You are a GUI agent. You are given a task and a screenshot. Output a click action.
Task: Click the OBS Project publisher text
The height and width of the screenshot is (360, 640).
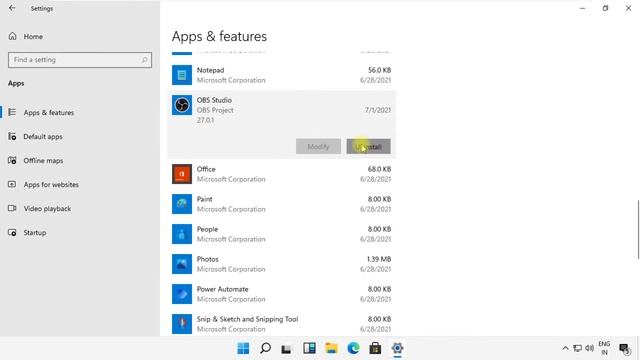point(215,110)
